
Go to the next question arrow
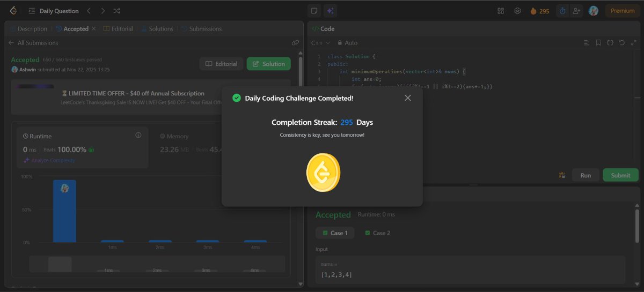pyautogui.click(x=103, y=11)
